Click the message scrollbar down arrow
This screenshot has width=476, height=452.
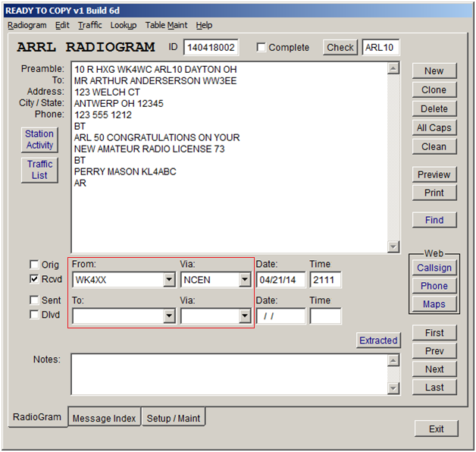tap(393, 246)
